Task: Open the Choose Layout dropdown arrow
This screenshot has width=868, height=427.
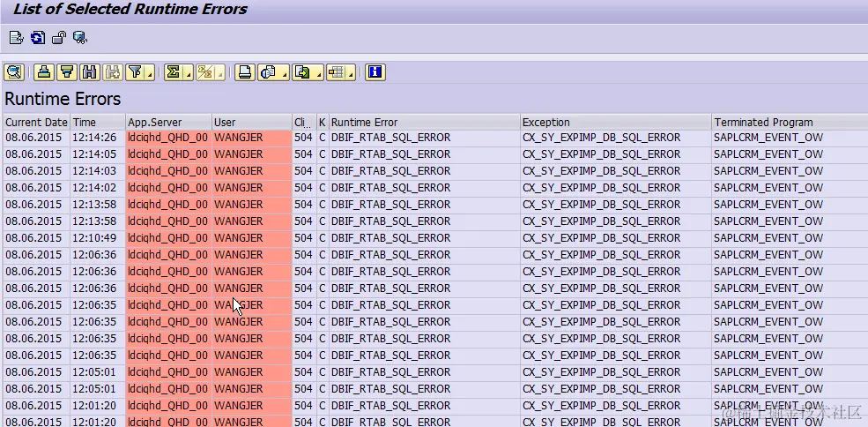Action: pos(351,73)
